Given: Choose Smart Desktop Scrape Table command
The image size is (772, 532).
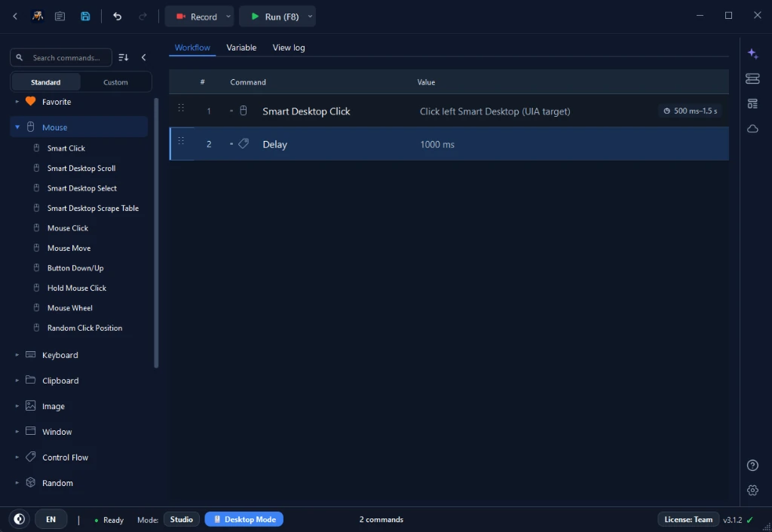Looking at the screenshot, I should pyautogui.click(x=93, y=208).
